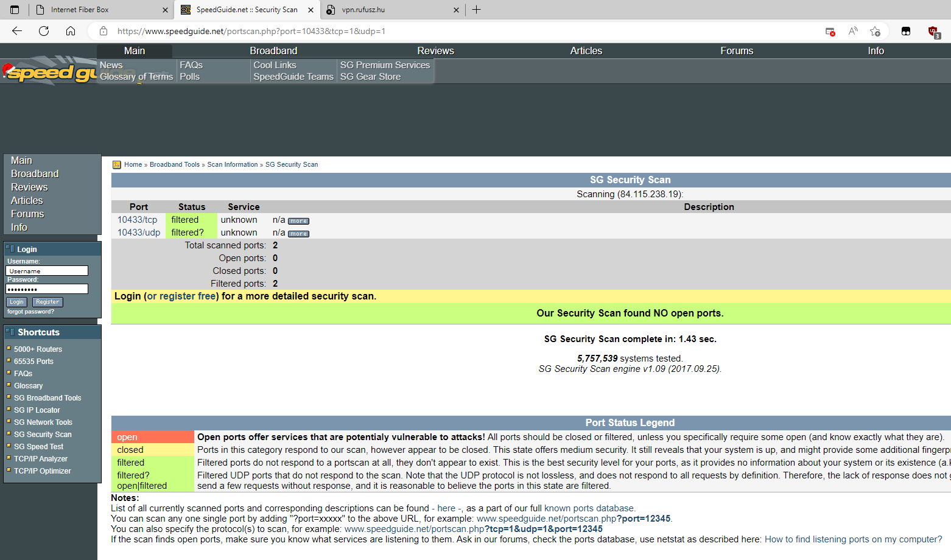Close the SpeedGuide Security Scan tab
This screenshot has width=951, height=560.
tap(311, 10)
